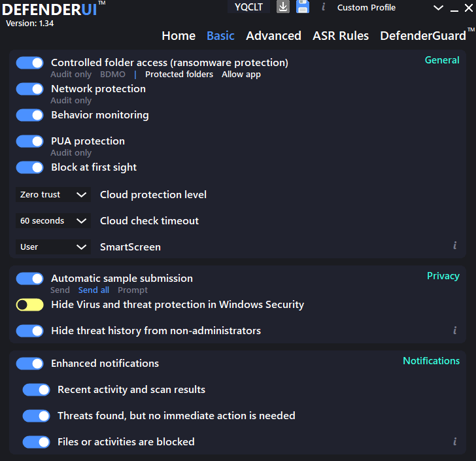Switch to the Advanced tab
This screenshot has width=476, height=461.
coord(273,36)
